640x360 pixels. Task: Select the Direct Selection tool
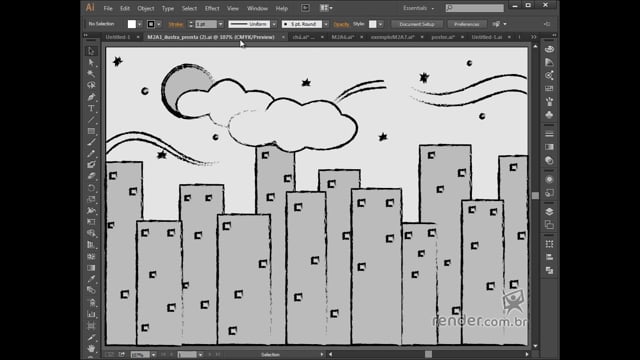[91, 62]
